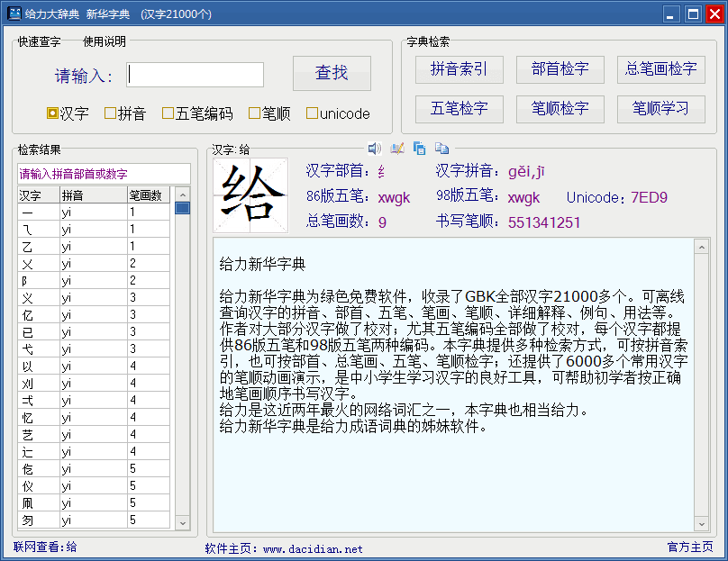
Task: Sort results by the 拼音 column header
Action: pyautogui.click(x=94, y=195)
